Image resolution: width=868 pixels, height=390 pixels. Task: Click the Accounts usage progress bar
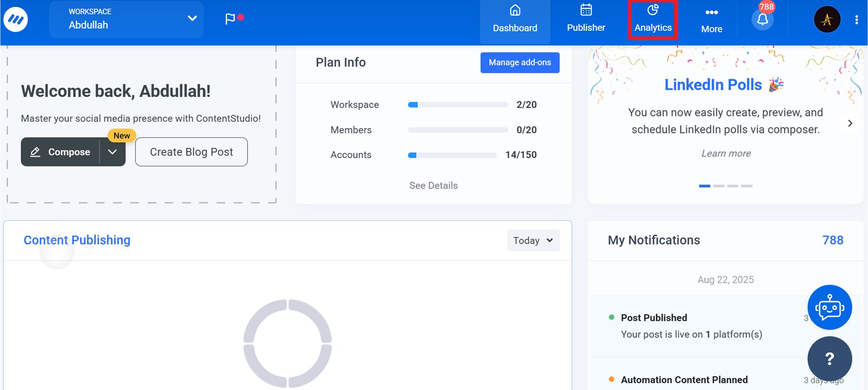(x=452, y=155)
